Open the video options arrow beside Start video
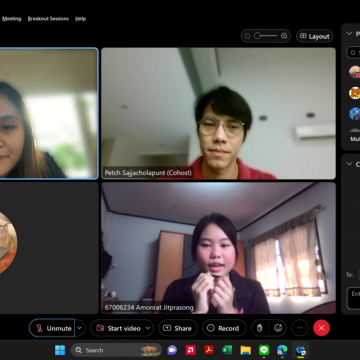 tap(148, 328)
